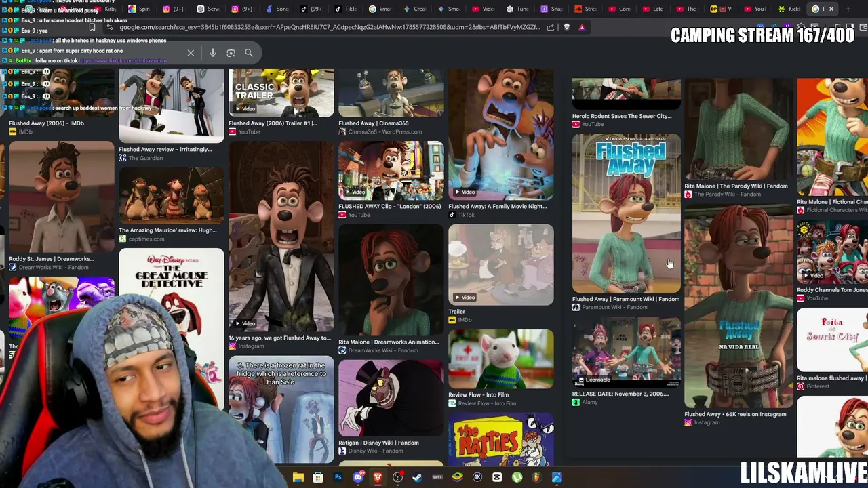
Task: Submit search with the magnifier icon
Action: [x=249, y=53]
